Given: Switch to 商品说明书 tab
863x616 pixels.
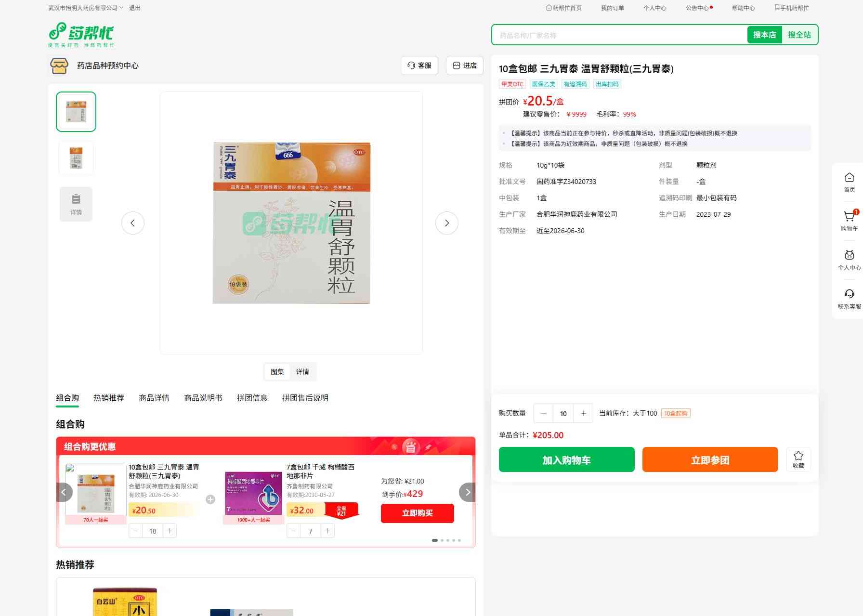Looking at the screenshot, I should (x=203, y=398).
